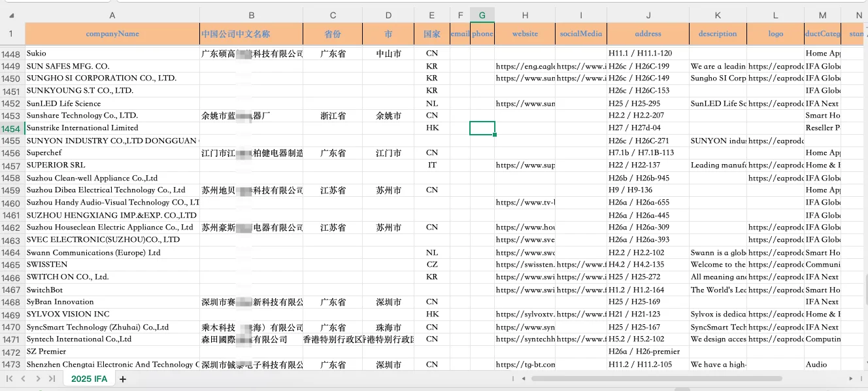Select column C header
This screenshot has width=868, height=391.
point(333,15)
